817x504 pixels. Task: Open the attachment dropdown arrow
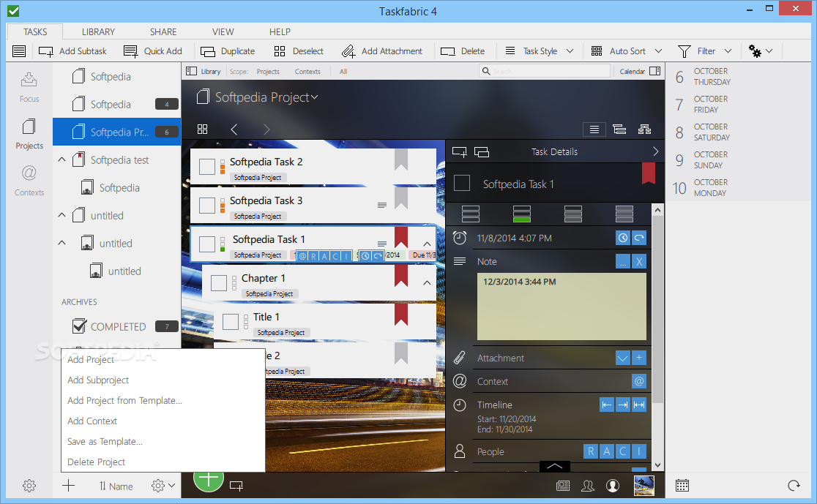[623, 358]
